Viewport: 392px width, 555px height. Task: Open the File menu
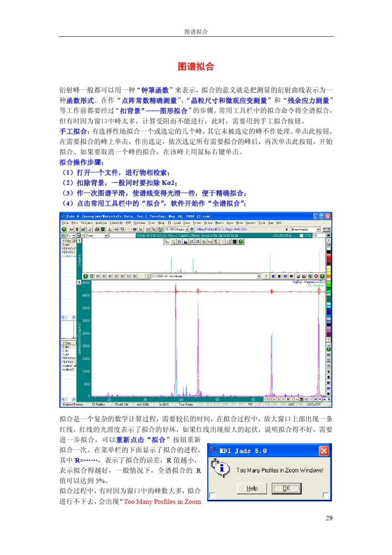click(x=65, y=222)
